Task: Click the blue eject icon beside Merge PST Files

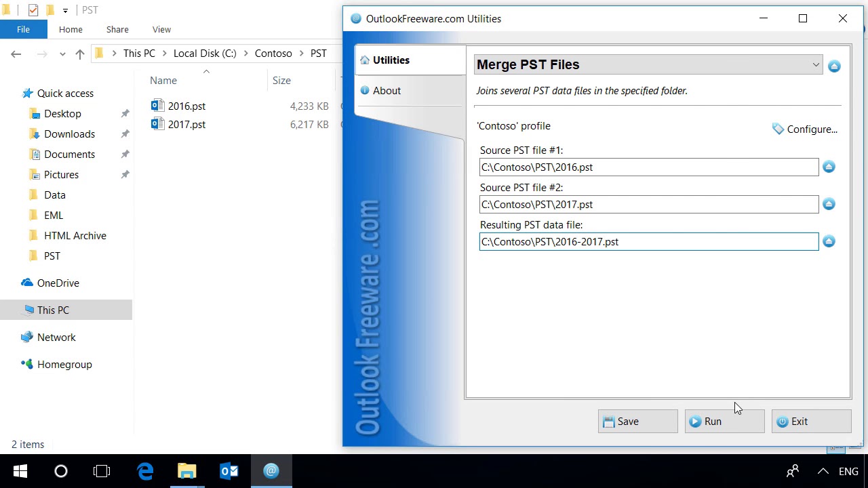Action: tap(834, 66)
